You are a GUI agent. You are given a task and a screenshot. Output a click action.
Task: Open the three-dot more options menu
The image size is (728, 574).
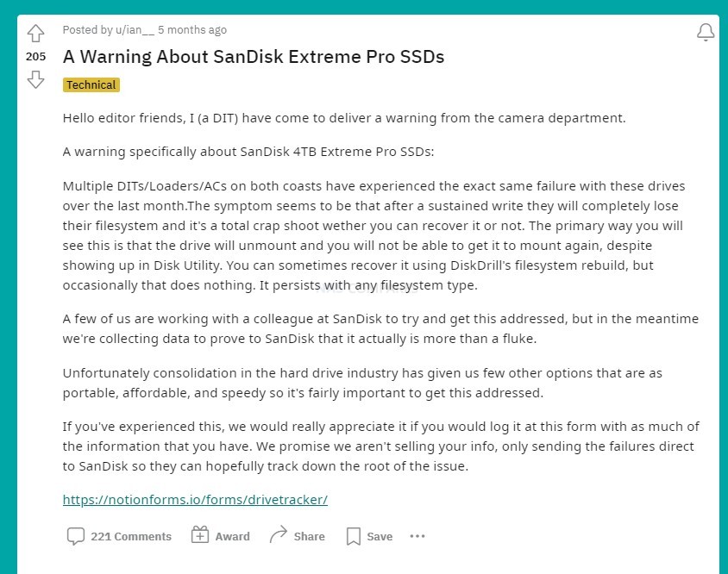tap(417, 536)
